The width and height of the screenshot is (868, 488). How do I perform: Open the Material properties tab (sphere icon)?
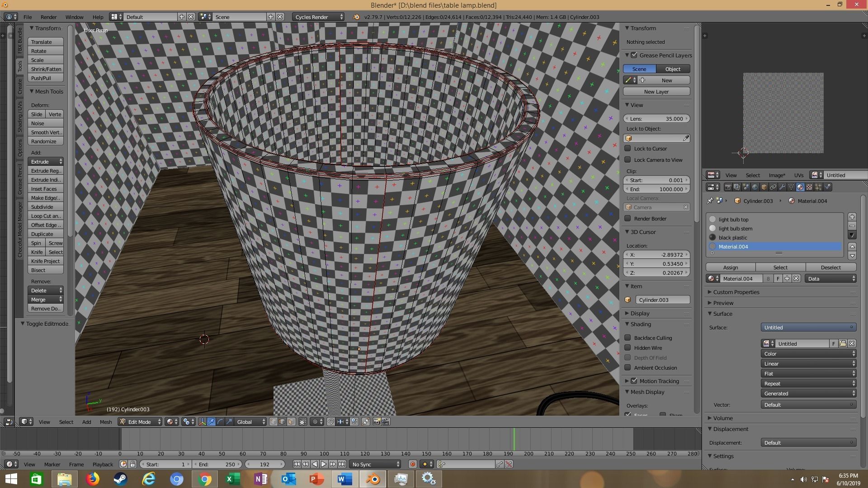coord(800,187)
